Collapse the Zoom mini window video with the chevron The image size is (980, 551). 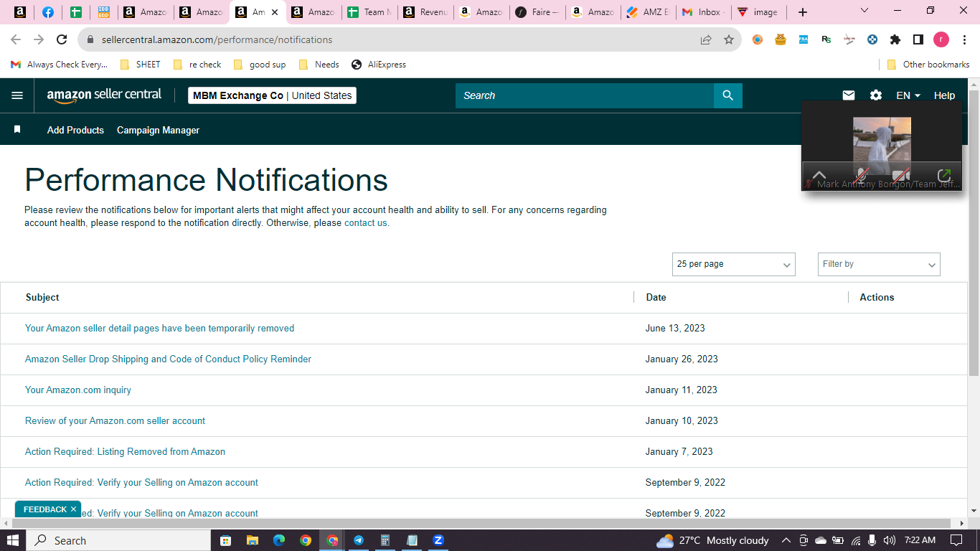[x=819, y=175]
